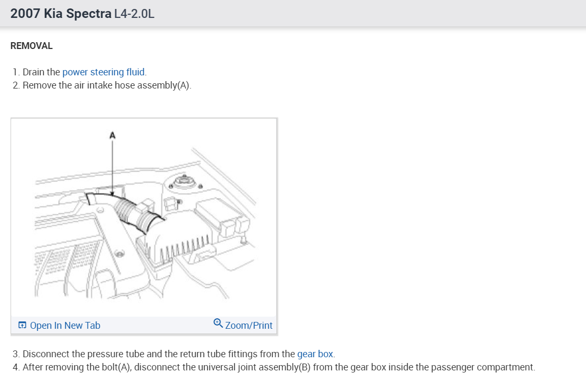Click Open In New Tab link
Screen dimensions: 586x392
(65, 326)
